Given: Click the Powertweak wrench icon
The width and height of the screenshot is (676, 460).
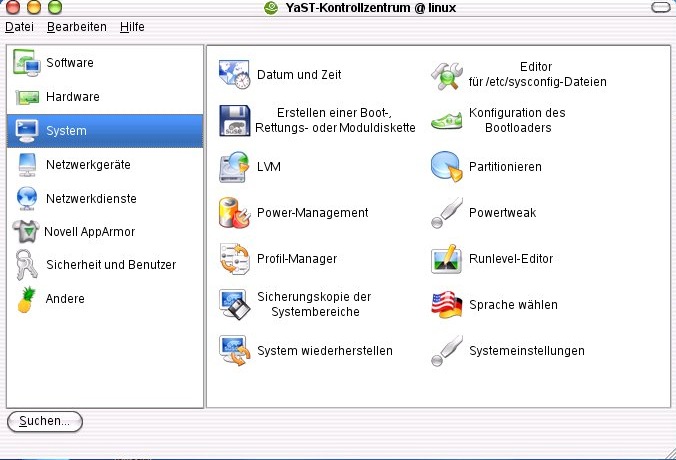Looking at the screenshot, I should [447, 213].
